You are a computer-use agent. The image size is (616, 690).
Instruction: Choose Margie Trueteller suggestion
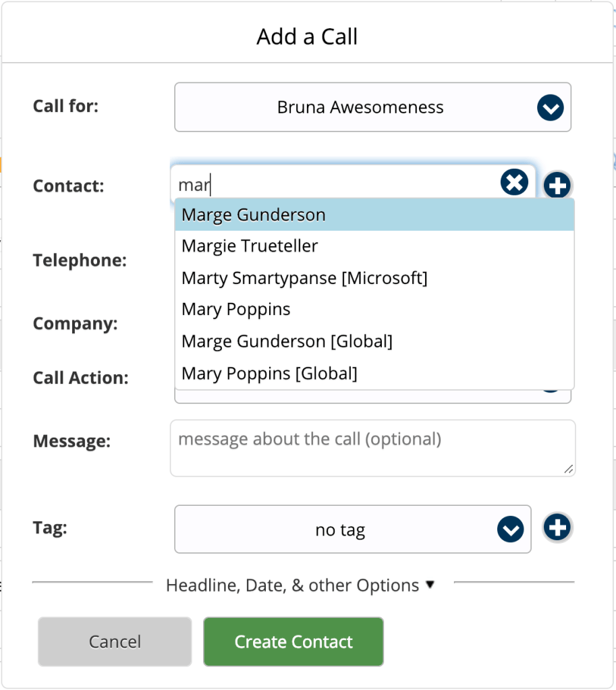coord(250,246)
